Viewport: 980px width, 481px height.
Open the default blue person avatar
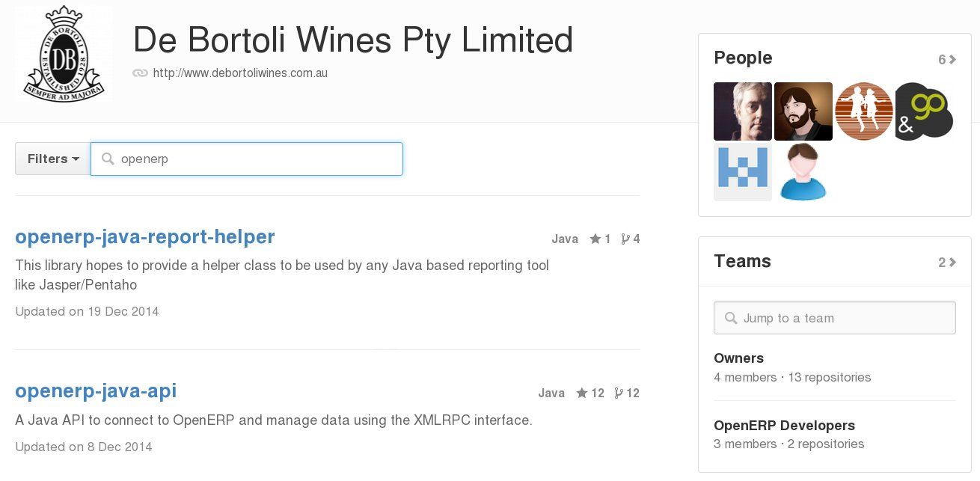tap(803, 172)
